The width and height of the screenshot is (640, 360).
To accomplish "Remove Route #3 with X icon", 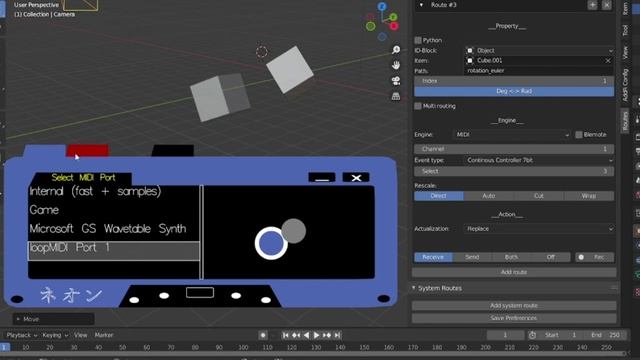I will coord(607,5).
